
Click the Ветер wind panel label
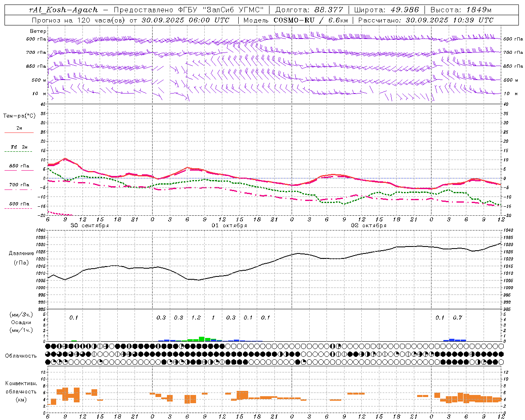click(38, 31)
